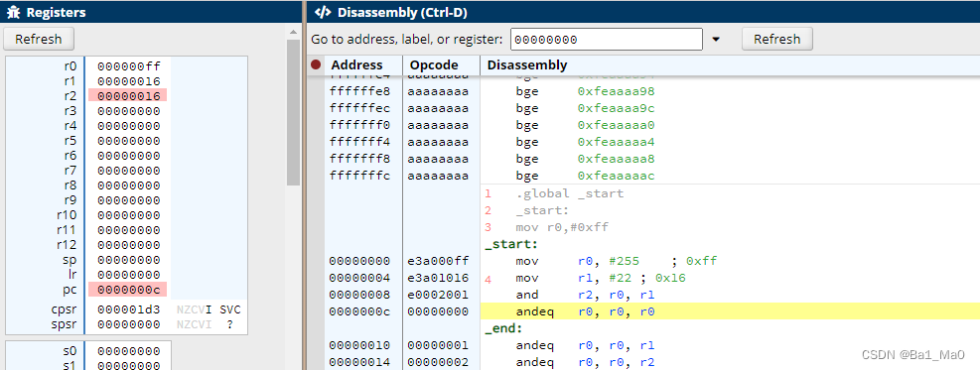Click r1 register value 00000016
The height and width of the screenshot is (370, 980).
pos(129,81)
